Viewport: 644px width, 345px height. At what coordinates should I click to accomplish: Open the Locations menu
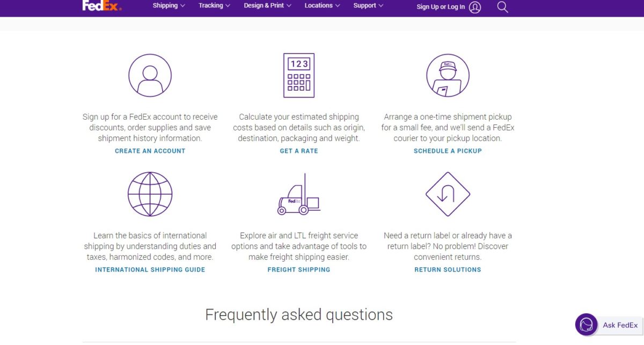click(322, 6)
